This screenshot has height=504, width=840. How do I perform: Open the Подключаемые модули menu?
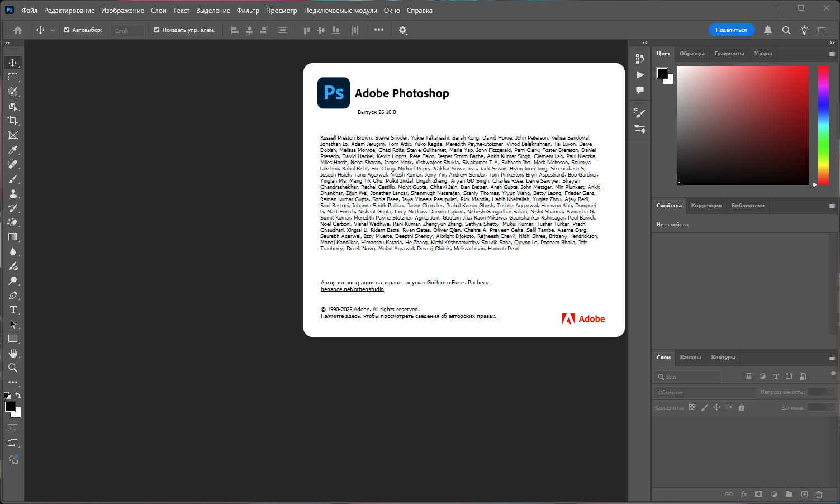(340, 11)
